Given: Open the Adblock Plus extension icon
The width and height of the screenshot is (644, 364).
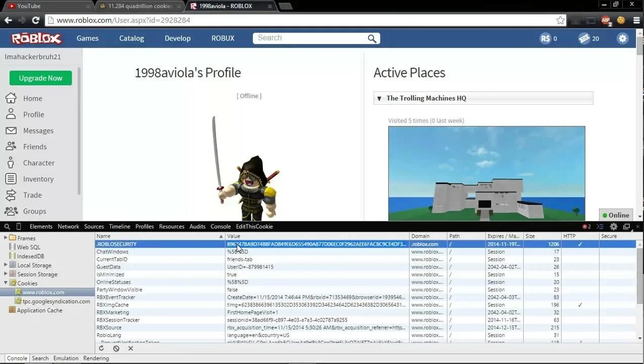Looking at the screenshot, I should coord(606,20).
